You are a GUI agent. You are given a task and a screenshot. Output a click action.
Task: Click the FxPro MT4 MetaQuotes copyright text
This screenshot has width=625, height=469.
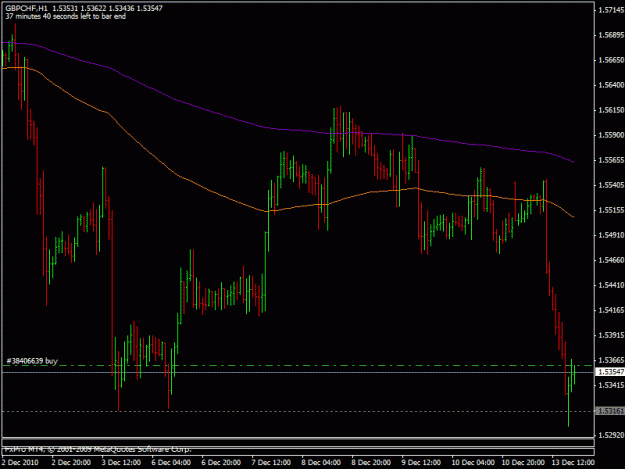(98, 449)
